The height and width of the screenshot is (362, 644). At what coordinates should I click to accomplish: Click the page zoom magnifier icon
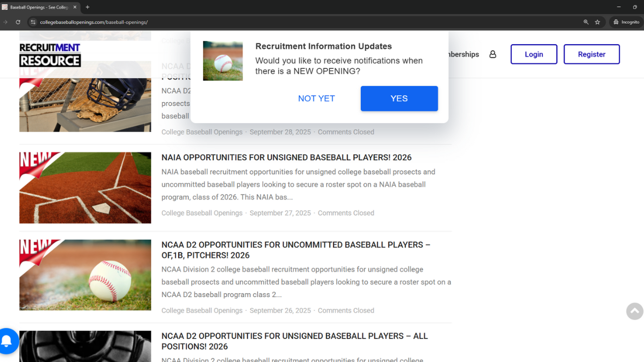pyautogui.click(x=586, y=22)
